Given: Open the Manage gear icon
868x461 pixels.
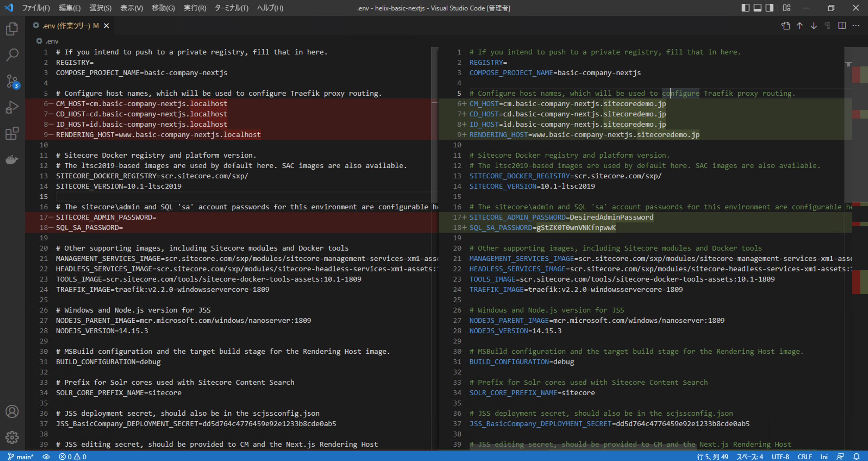Looking at the screenshot, I should [x=12, y=437].
